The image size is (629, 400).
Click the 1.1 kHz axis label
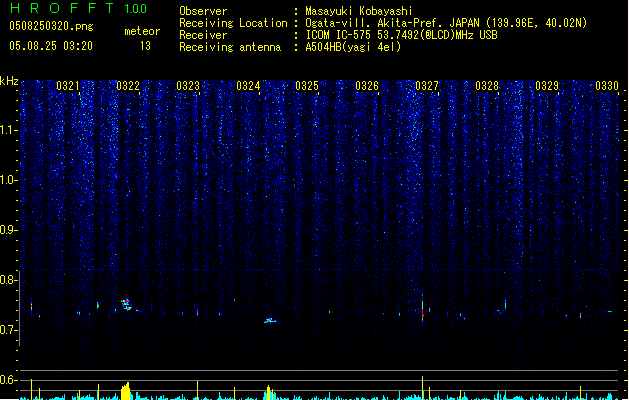(x=8, y=130)
